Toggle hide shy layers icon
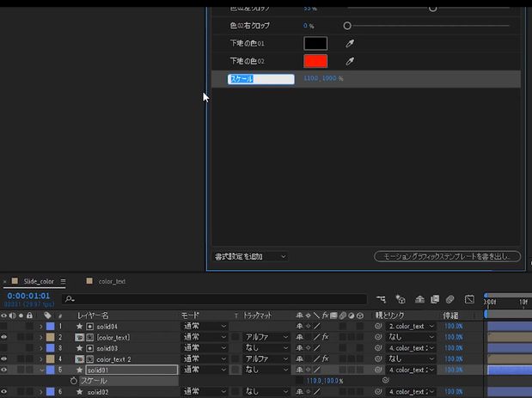This screenshot has width=532, height=398. 419,299
